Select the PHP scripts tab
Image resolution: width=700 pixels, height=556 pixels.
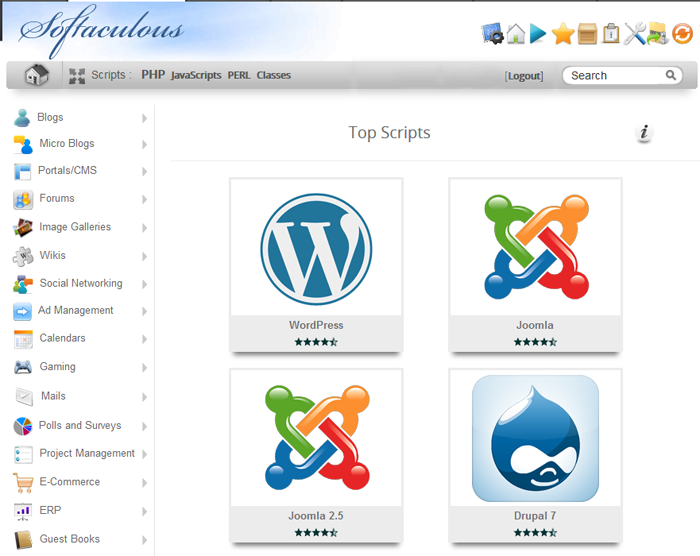153,75
